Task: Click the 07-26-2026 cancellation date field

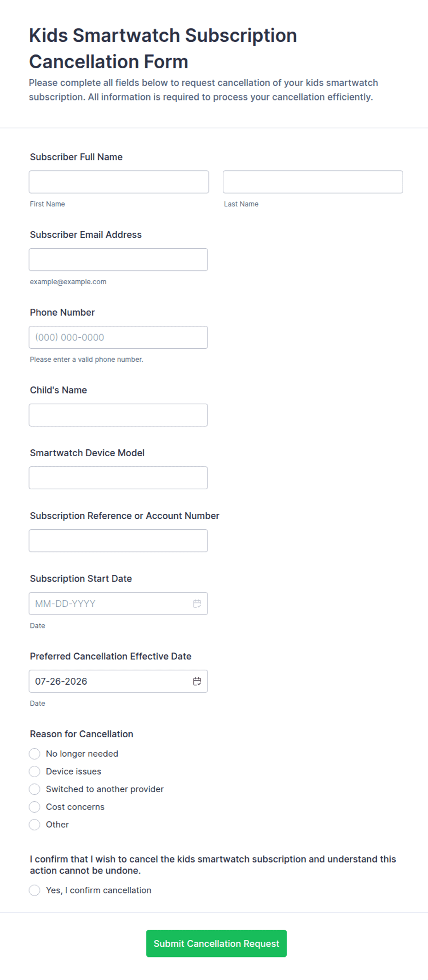Action: coord(118,681)
